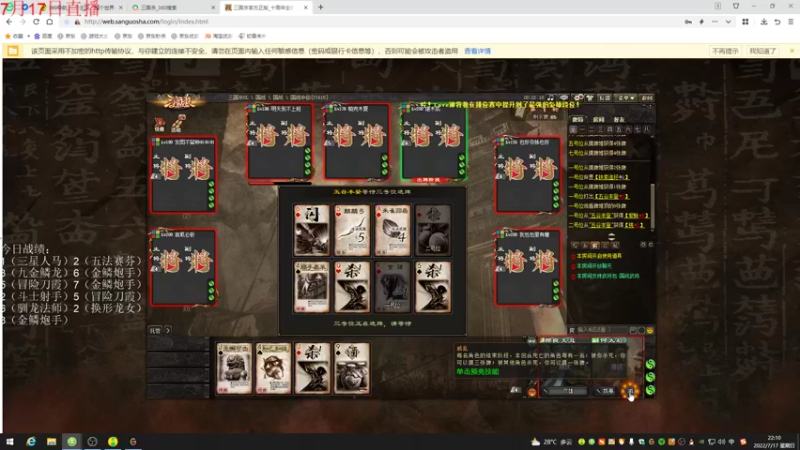Open 查看详情 link in security warning
Viewport: 800px width, 450px height.
(478, 51)
